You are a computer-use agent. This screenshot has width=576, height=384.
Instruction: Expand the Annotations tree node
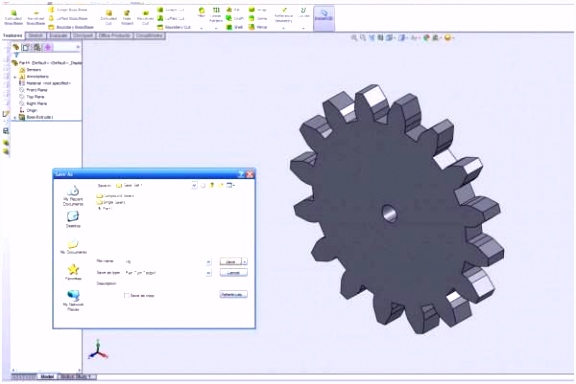(15, 77)
